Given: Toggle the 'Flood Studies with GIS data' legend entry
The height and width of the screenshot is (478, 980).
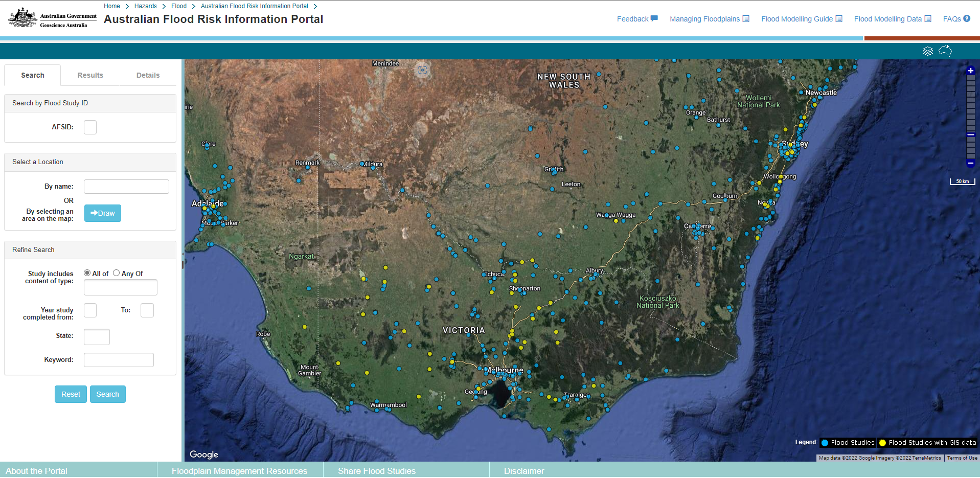Looking at the screenshot, I should [927, 443].
